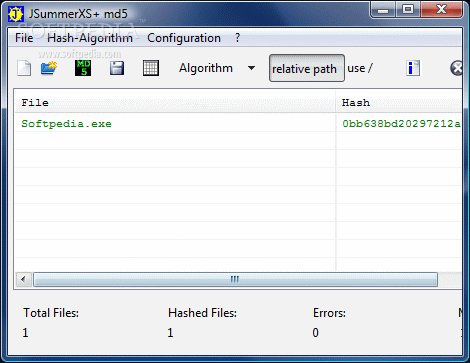Viewport: 470px width, 363px height.
Task: Save results with the floppy disk icon
Action: click(x=117, y=68)
